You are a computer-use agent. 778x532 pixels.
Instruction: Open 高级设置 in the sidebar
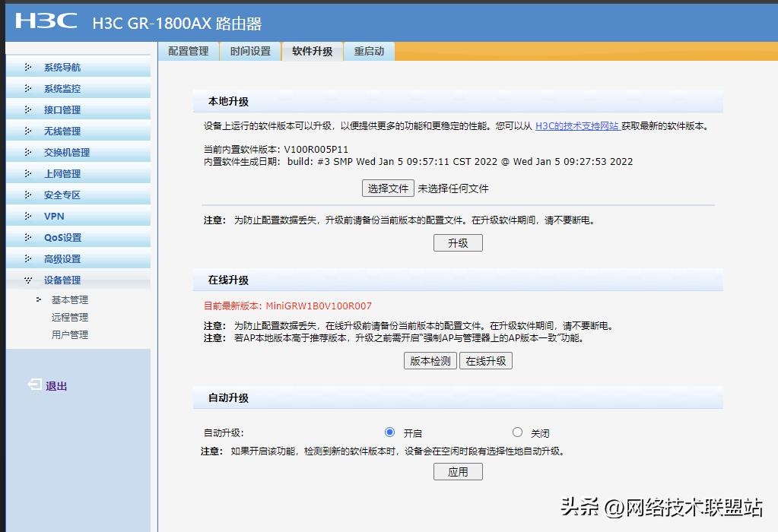click(x=62, y=259)
